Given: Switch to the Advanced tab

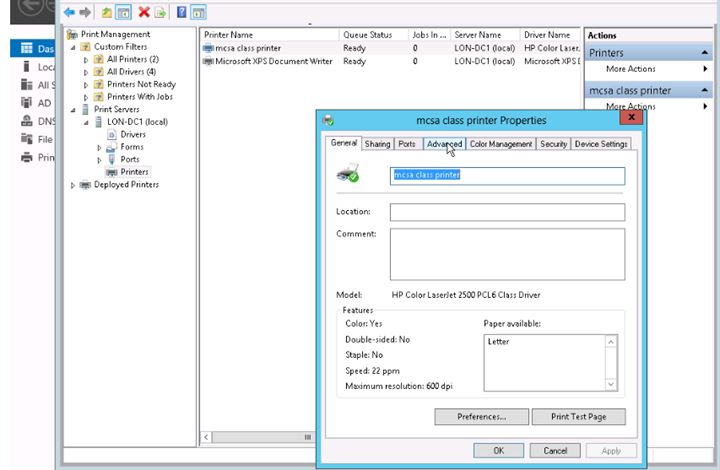Looking at the screenshot, I should [x=443, y=144].
